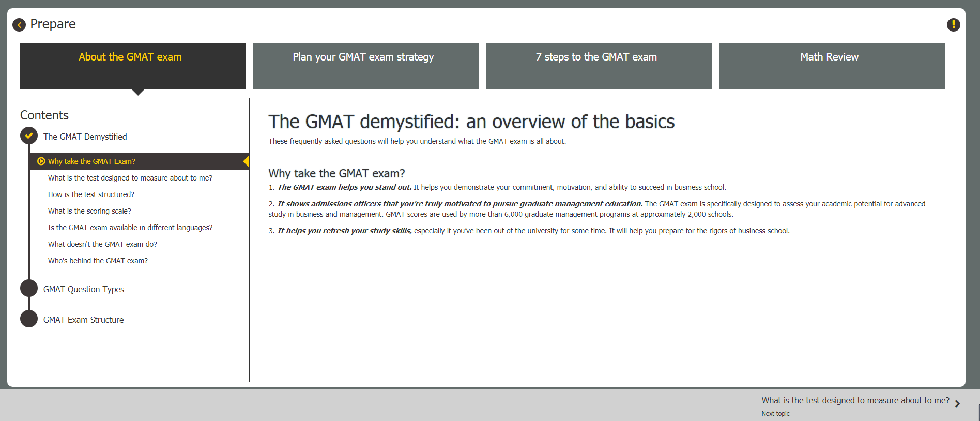980x421 pixels.
Task: Switch to About the GMAT exam tab
Action: pyautogui.click(x=133, y=66)
